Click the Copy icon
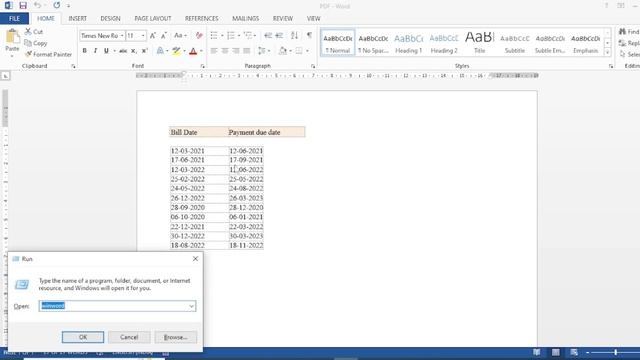The image size is (640, 360). pyautogui.click(x=28, y=43)
